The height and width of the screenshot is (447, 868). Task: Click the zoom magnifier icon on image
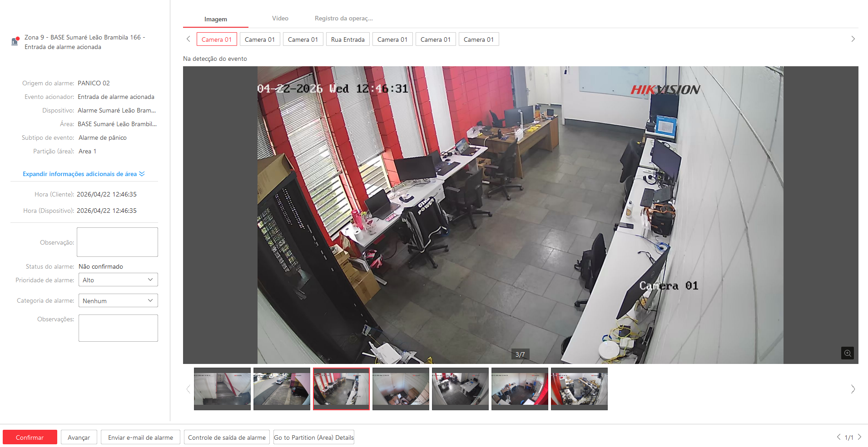click(847, 353)
